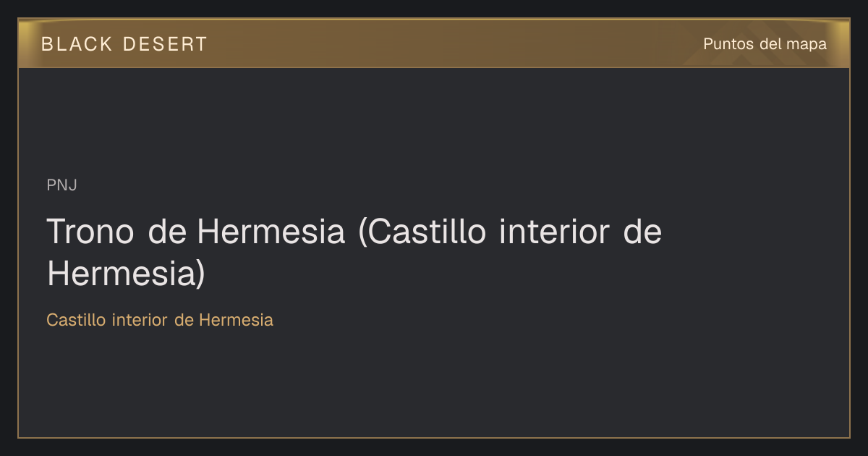Click the word DESERT in the header
The width and height of the screenshot is (868, 456).
[165, 44]
